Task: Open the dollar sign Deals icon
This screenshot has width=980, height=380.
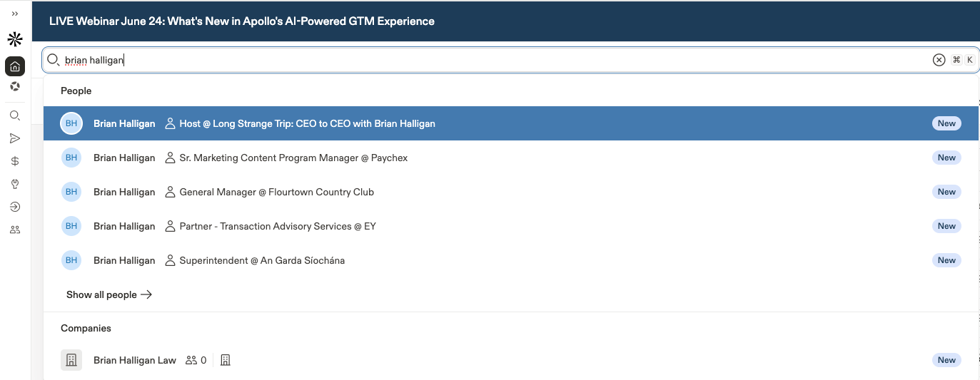Action: click(x=15, y=161)
